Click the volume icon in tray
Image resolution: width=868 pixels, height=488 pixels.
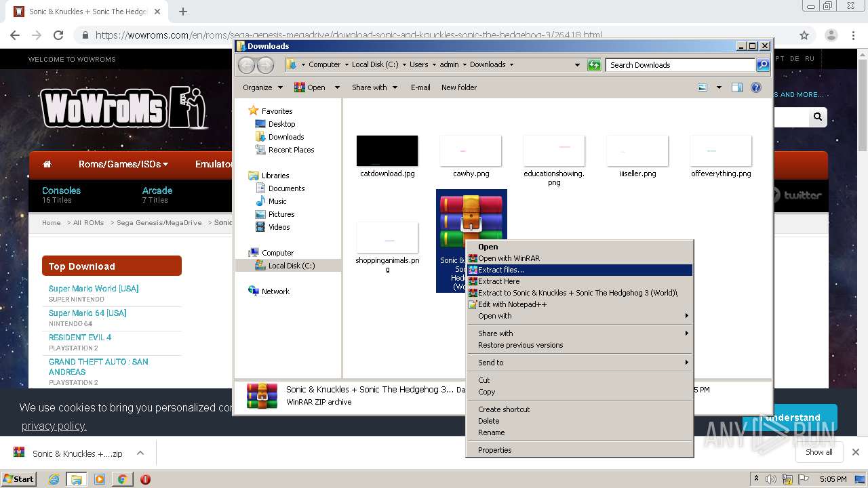pos(771,479)
